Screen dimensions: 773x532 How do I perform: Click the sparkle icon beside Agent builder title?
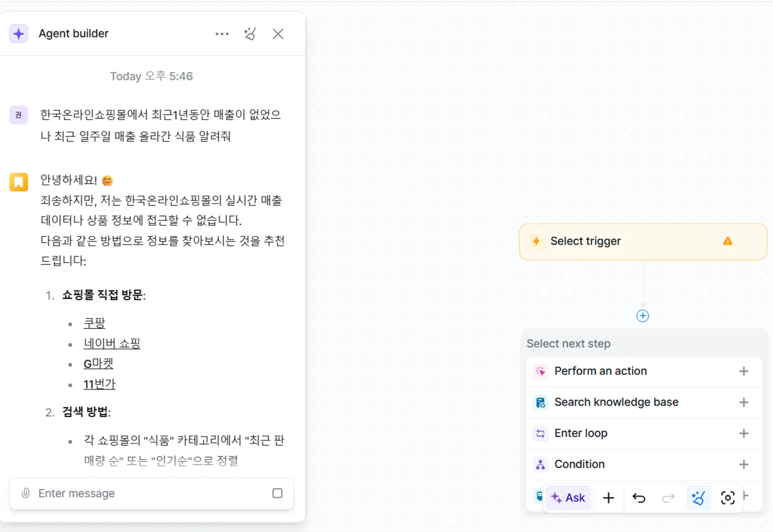pos(18,33)
